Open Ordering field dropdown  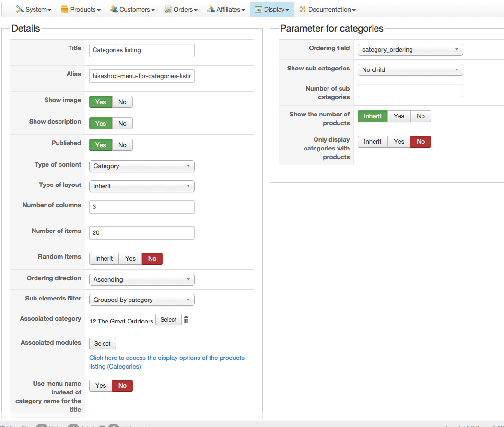pos(410,50)
